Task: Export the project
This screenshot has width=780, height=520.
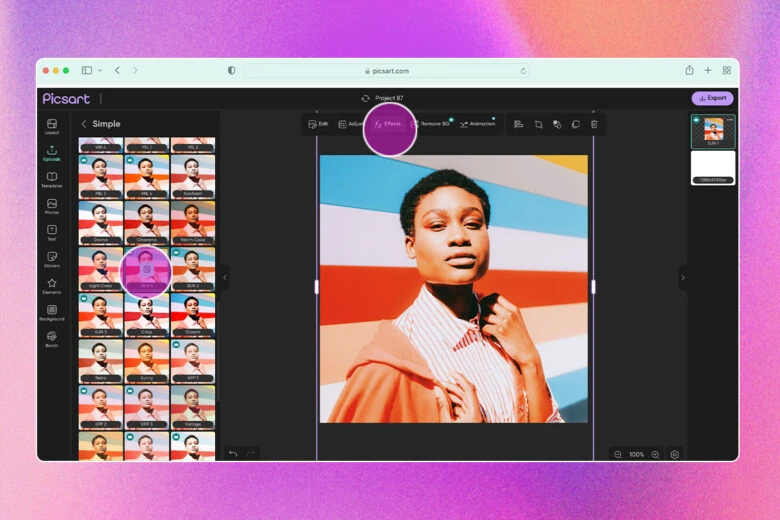Action: [x=712, y=98]
